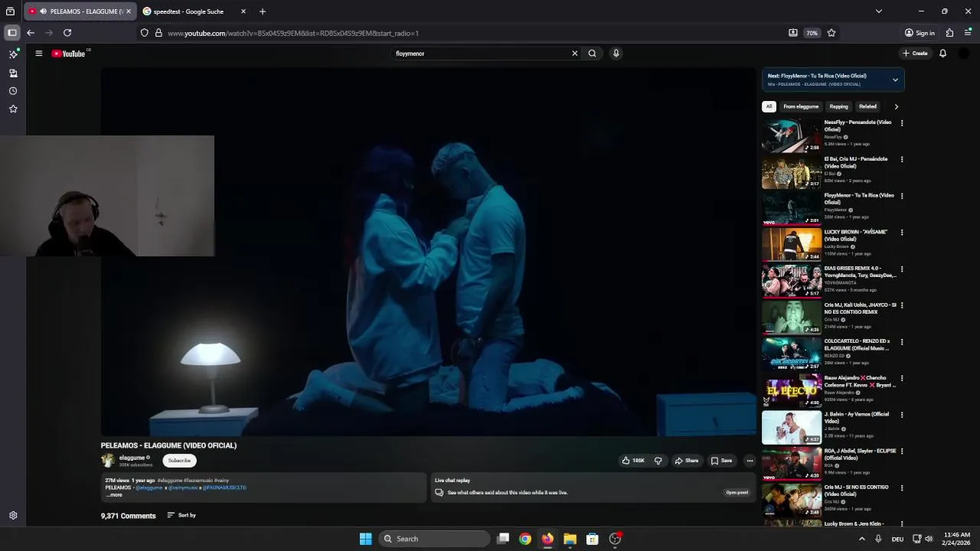Select the From elaggume filter chip

pyautogui.click(x=801, y=106)
